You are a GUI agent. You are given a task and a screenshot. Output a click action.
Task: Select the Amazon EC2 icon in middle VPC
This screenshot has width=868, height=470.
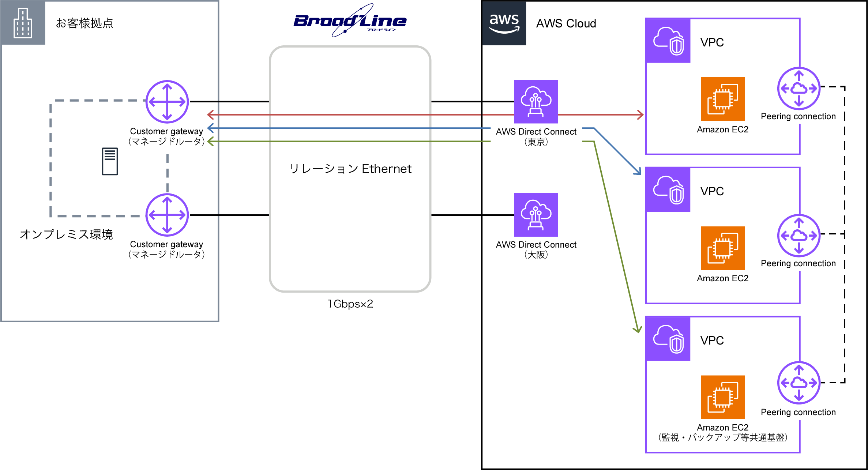722,248
